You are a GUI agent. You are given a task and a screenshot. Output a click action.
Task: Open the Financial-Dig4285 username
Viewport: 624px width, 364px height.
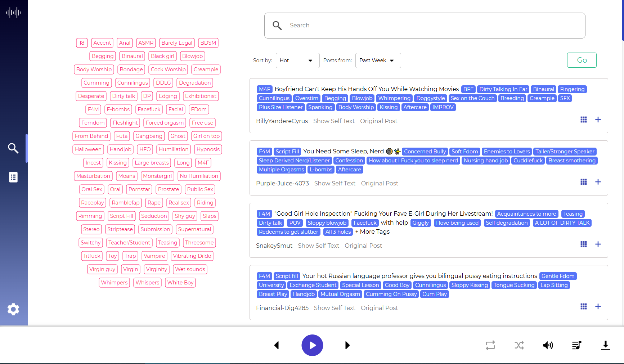(x=282, y=308)
